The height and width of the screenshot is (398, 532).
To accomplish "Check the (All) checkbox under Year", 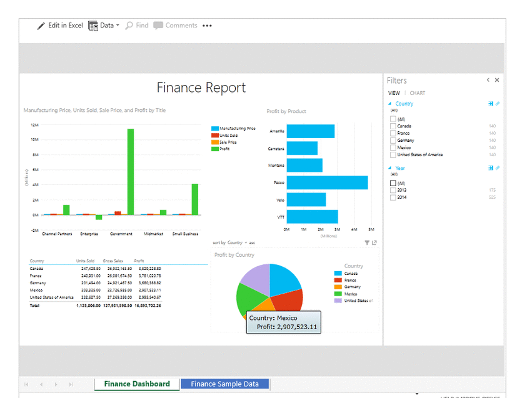I will 393,182.
